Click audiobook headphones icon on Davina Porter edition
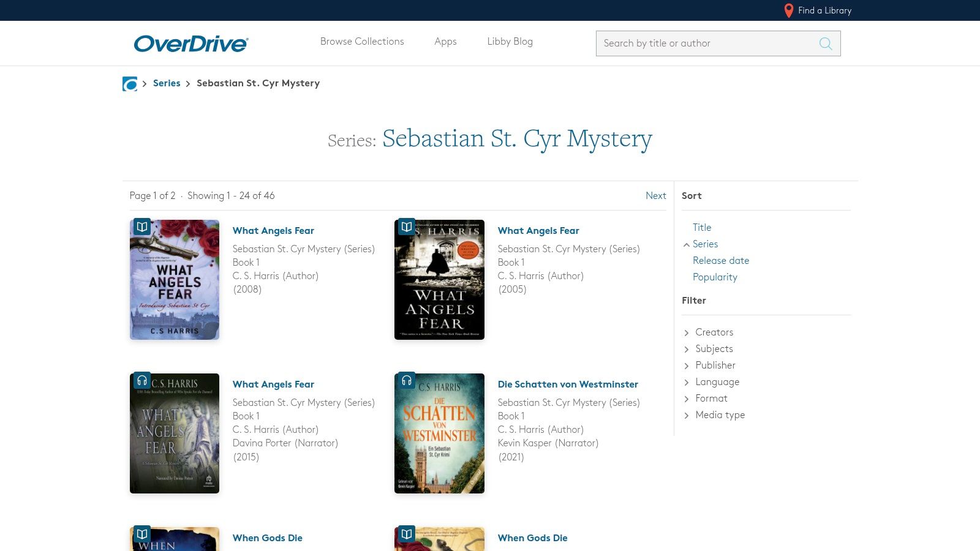This screenshot has width=980, height=551. [142, 381]
